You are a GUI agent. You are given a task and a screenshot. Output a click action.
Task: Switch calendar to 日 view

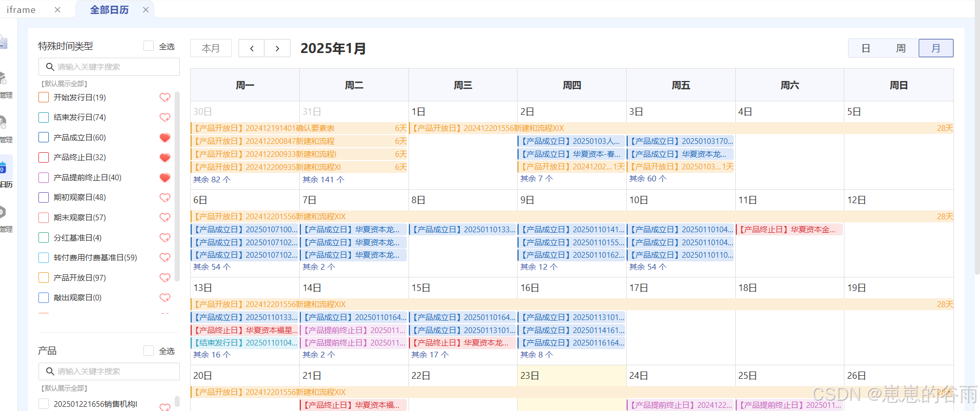click(866, 48)
